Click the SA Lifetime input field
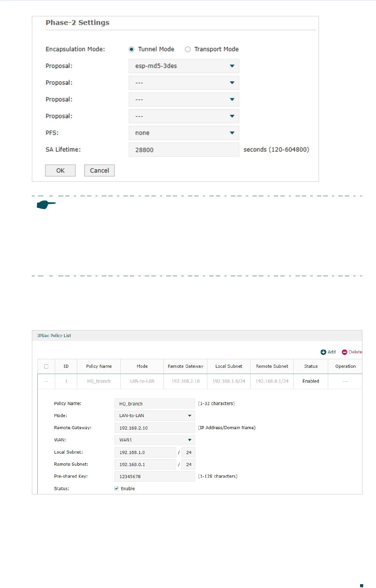 184,150
